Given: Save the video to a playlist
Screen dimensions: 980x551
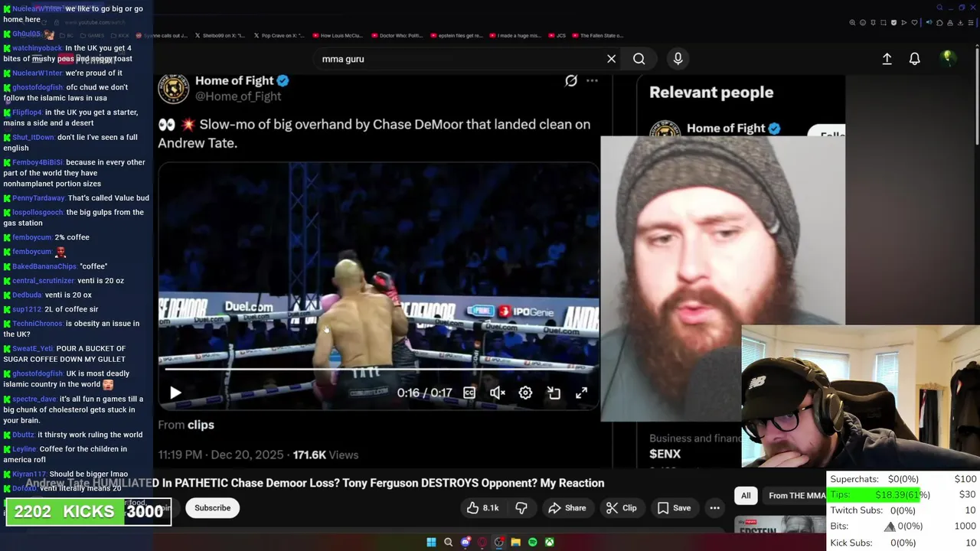Looking at the screenshot, I should pos(674,508).
